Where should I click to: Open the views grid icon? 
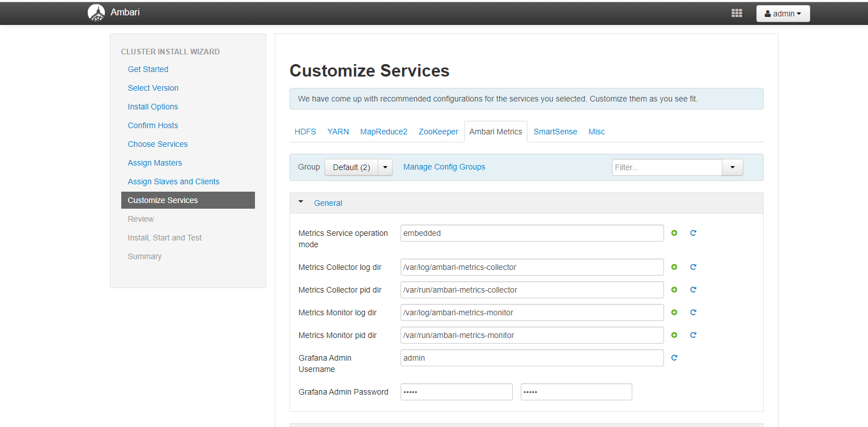coord(737,13)
